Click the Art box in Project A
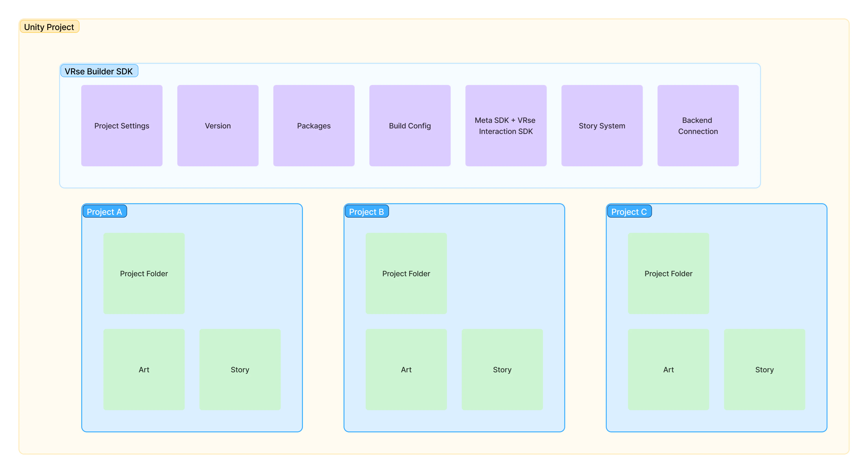This screenshot has width=868, height=473. (x=144, y=370)
